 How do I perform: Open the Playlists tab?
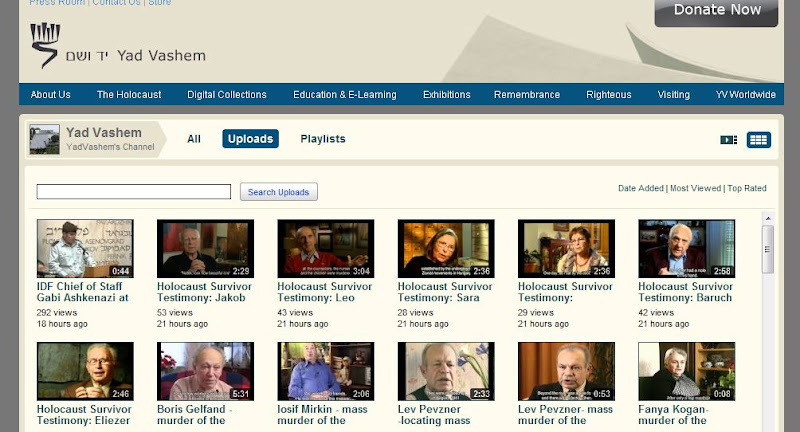323,139
